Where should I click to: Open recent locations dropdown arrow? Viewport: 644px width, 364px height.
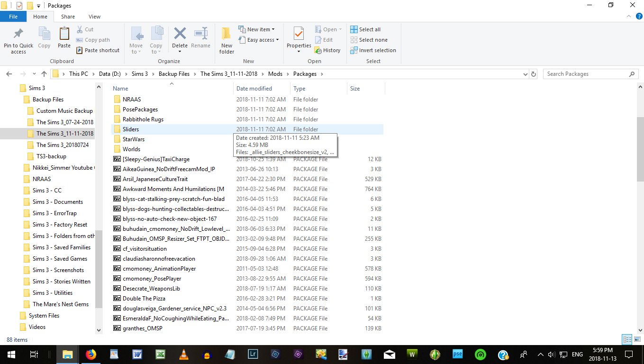tap(33, 74)
